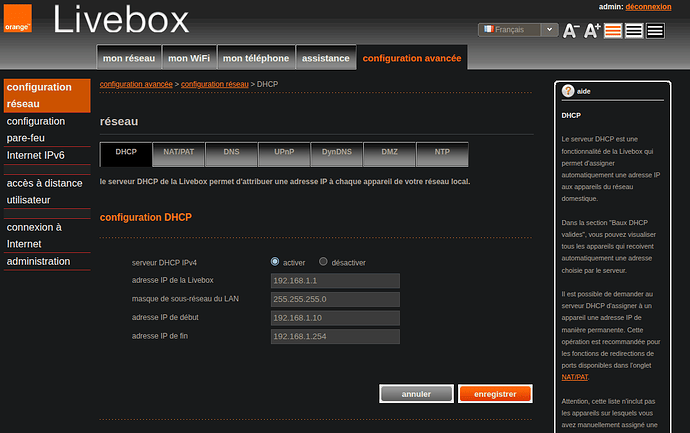Switch to the DNS sub-tab
Viewport: 690px width, 433px height.
pos(231,154)
